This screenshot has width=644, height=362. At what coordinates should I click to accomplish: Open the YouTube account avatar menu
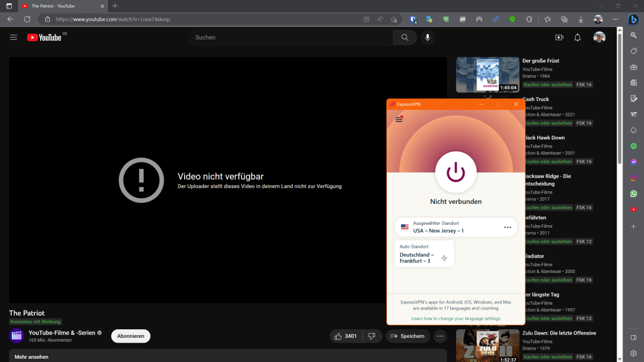coord(599,38)
